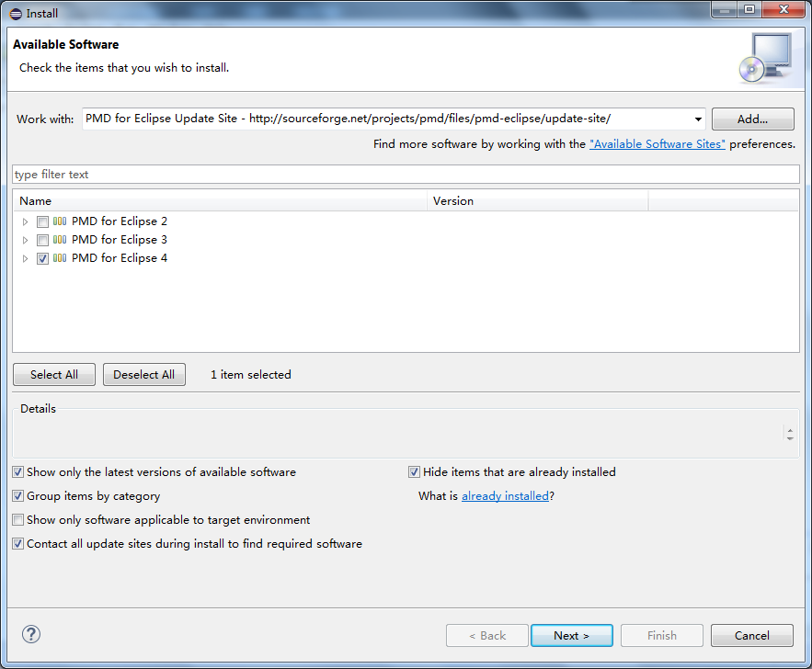Click the Next > button
The height and width of the screenshot is (669, 812).
point(572,635)
